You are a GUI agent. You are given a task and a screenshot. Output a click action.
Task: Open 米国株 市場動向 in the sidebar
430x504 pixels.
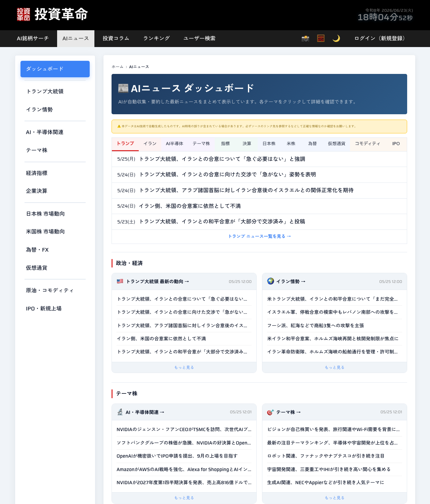tap(55, 232)
